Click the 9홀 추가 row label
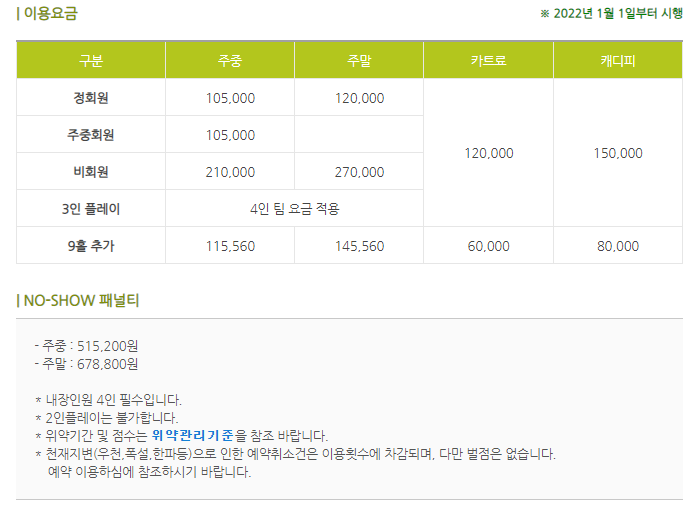700x505 pixels. [x=91, y=246]
